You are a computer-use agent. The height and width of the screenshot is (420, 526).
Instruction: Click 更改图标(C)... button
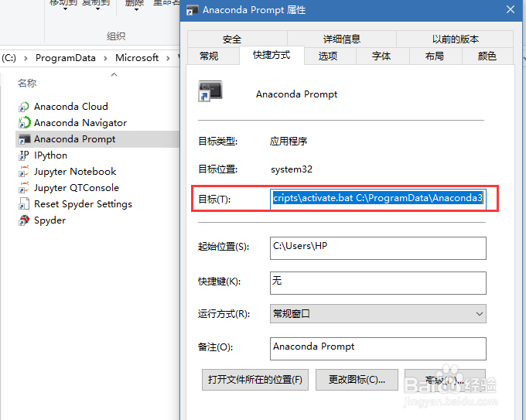(x=357, y=380)
